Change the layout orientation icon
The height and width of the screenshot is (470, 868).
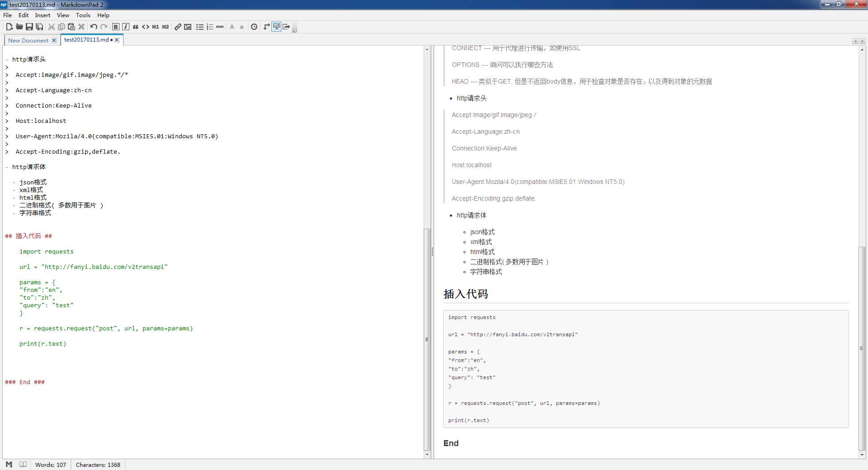point(266,27)
